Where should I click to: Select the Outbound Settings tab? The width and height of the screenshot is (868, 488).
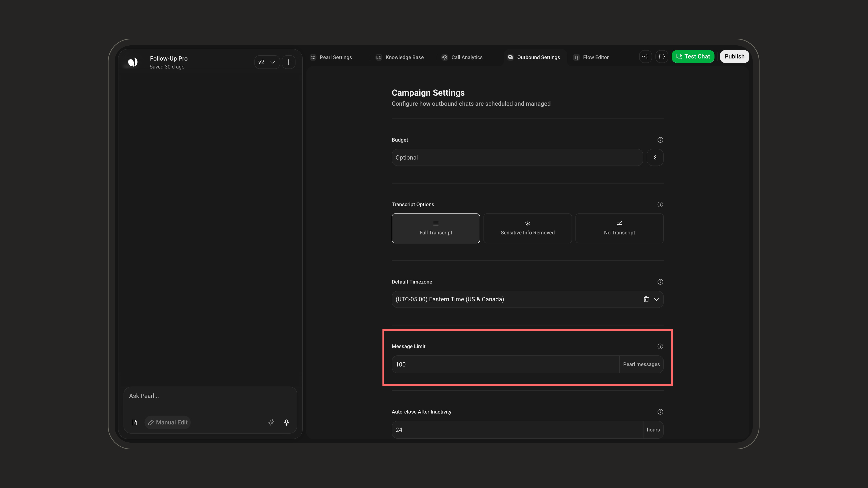pyautogui.click(x=534, y=57)
